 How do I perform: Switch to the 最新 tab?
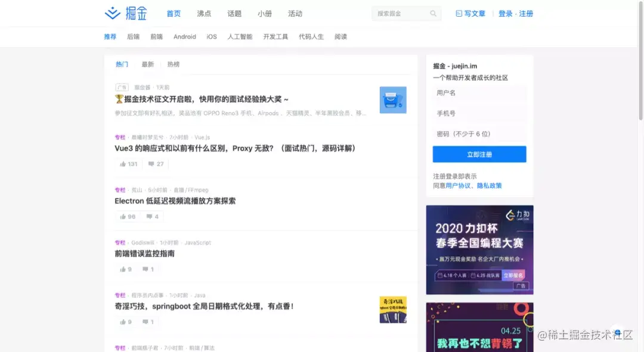[x=147, y=64]
